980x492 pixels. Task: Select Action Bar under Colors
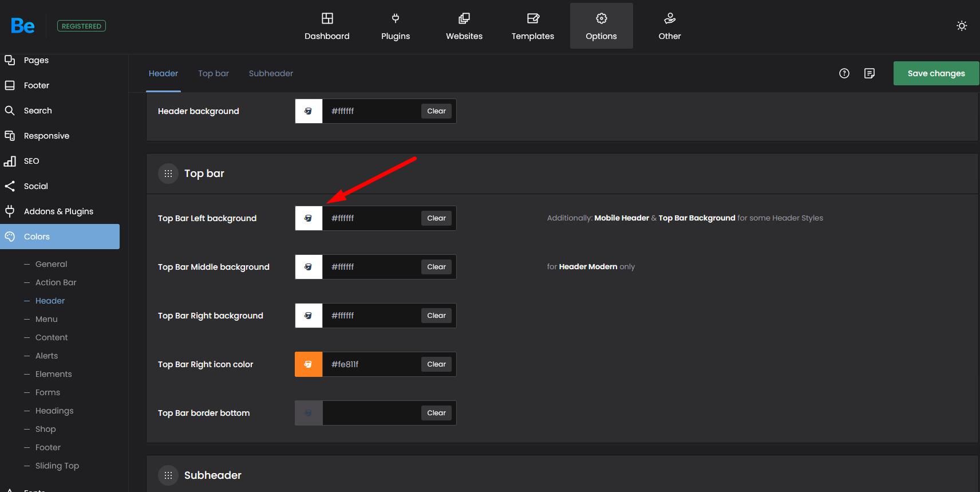(x=56, y=282)
